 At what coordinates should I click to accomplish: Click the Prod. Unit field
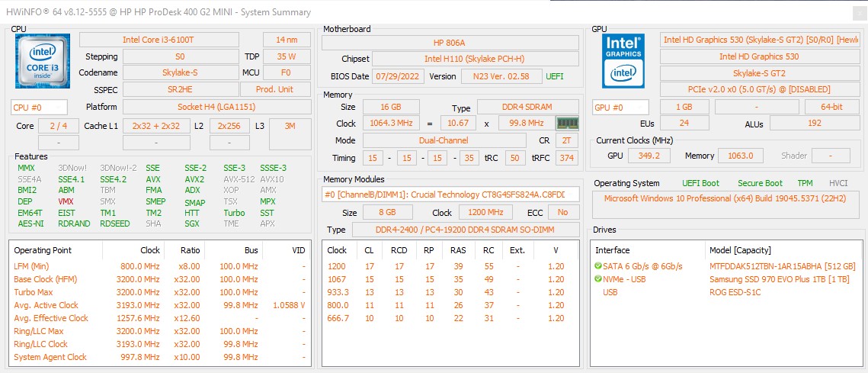[274, 89]
